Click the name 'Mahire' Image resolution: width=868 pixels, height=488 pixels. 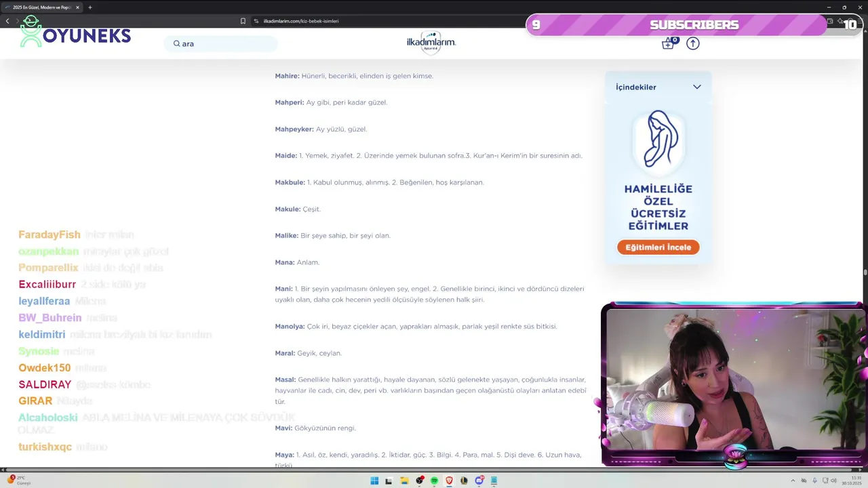(x=287, y=76)
